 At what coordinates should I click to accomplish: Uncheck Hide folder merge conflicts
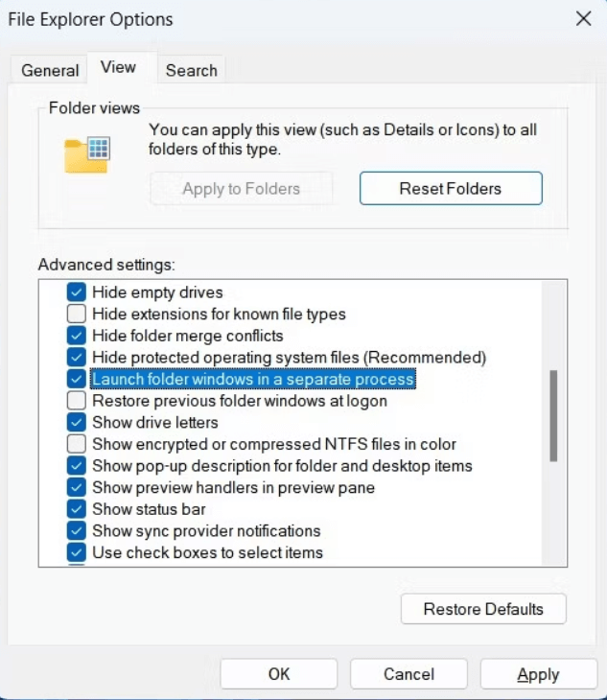point(77,336)
